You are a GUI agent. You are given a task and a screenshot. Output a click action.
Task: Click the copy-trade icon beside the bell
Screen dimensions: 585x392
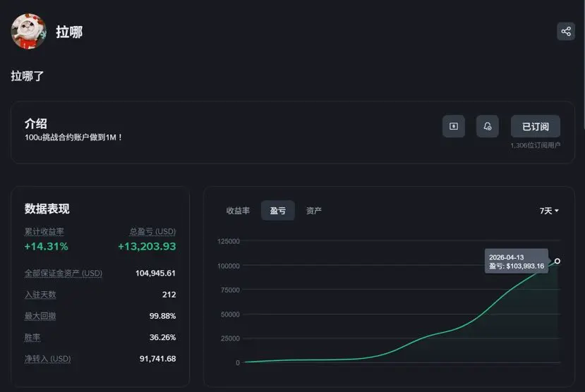click(454, 126)
